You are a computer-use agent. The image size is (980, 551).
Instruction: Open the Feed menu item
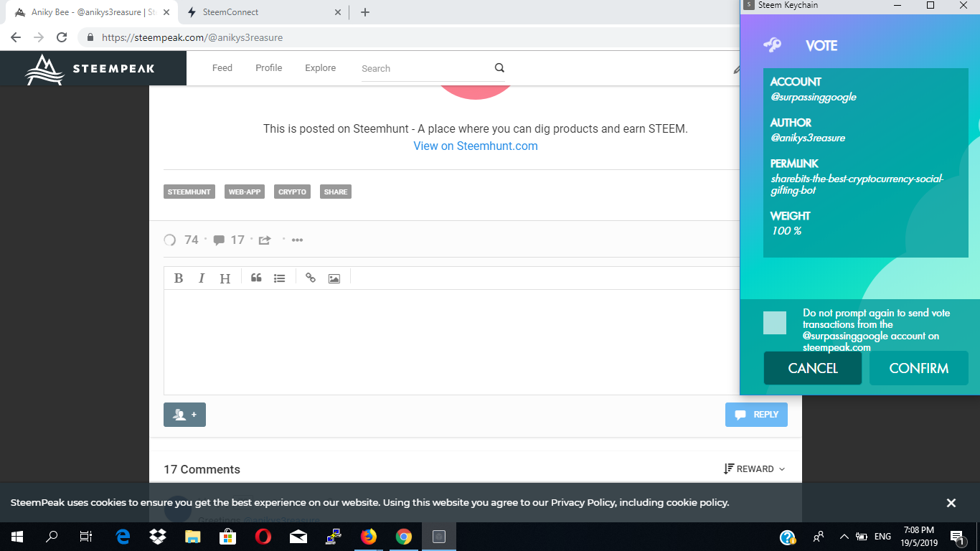pos(222,68)
